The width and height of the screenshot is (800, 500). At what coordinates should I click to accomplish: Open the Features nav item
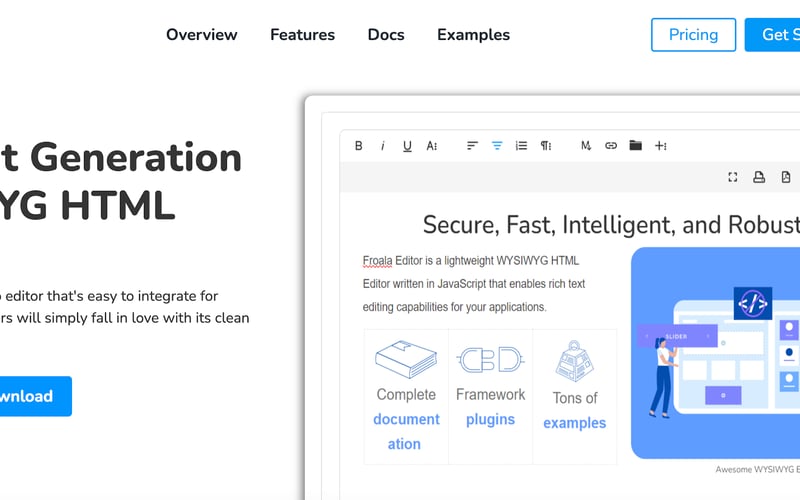[303, 35]
